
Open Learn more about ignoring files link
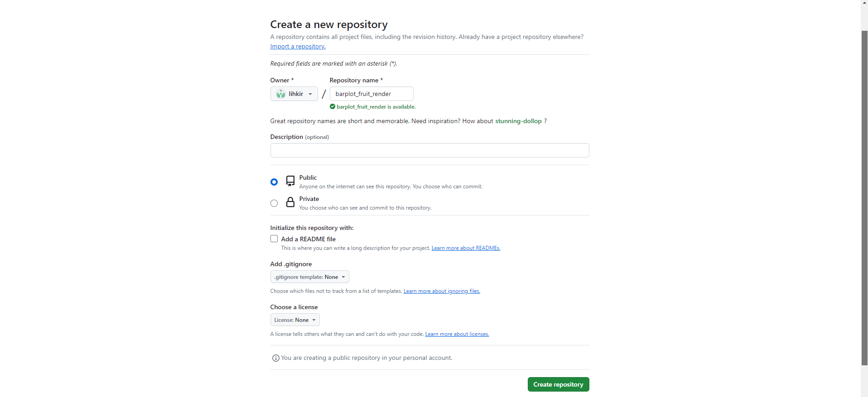click(442, 291)
